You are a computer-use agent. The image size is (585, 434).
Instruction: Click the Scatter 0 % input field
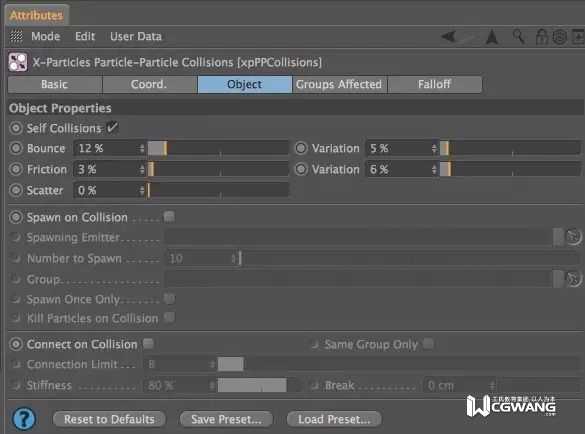point(106,190)
